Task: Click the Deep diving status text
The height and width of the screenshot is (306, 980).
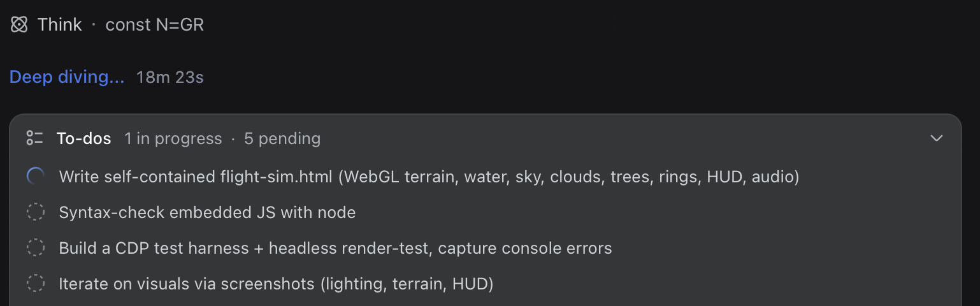Action: [67, 78]
